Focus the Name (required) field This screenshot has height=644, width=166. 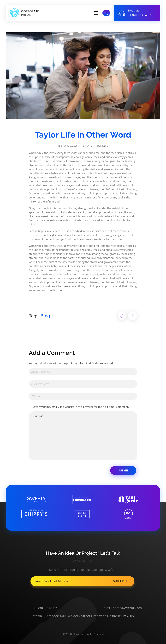click(x=83, y=371)
